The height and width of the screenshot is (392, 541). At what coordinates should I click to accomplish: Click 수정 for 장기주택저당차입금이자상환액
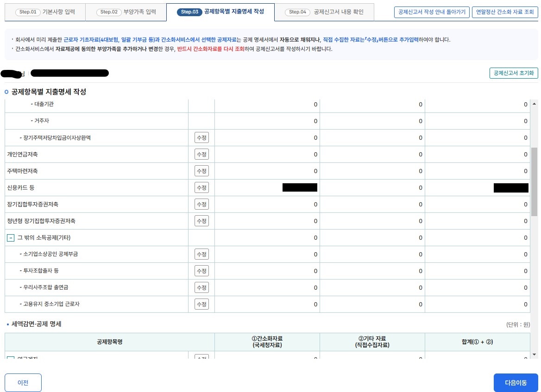coord(201,137)
